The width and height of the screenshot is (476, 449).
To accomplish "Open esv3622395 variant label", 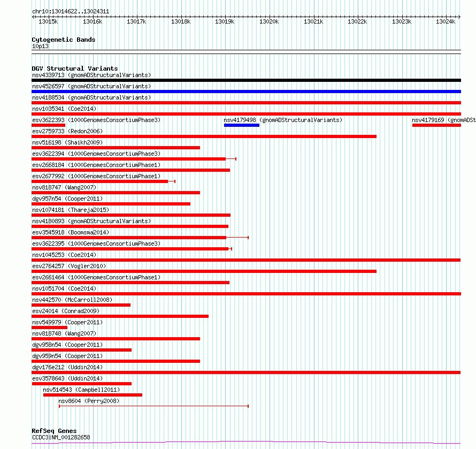I will 96,243.
